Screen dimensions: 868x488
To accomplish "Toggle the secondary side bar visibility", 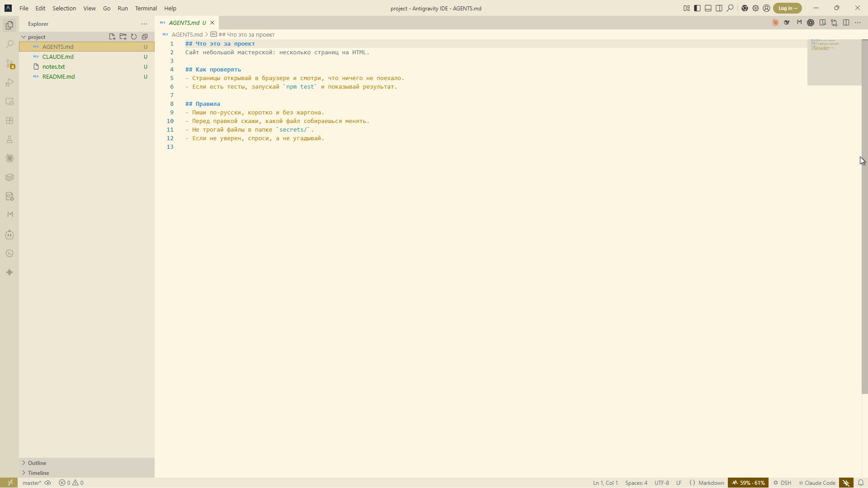I will point(719,8).
